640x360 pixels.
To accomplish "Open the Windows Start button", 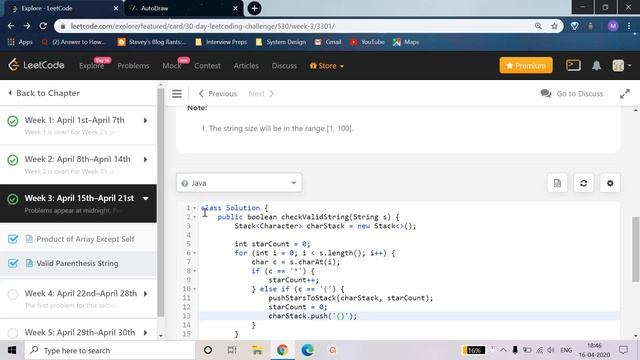I will [12, 350].
